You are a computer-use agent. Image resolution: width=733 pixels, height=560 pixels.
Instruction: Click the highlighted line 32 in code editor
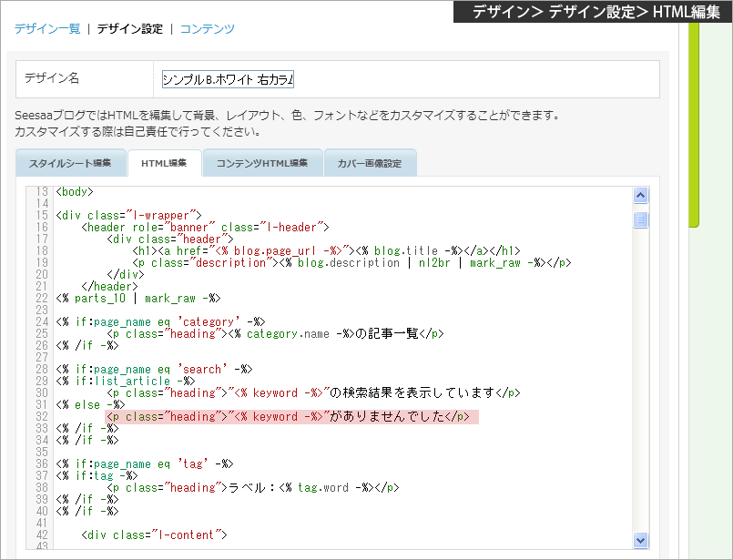tap(291, 416)
